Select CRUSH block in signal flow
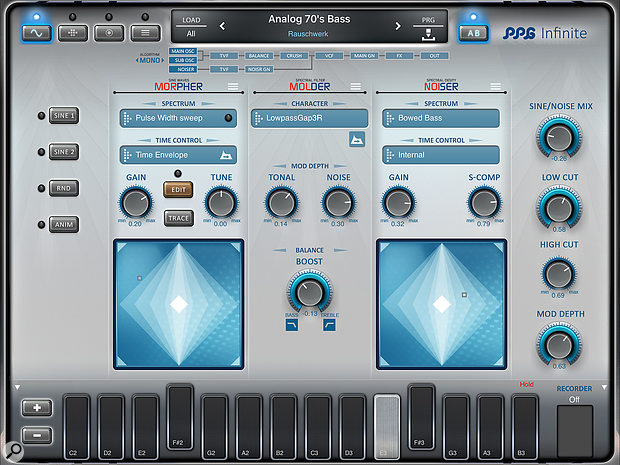 click(x=294, y=56)
